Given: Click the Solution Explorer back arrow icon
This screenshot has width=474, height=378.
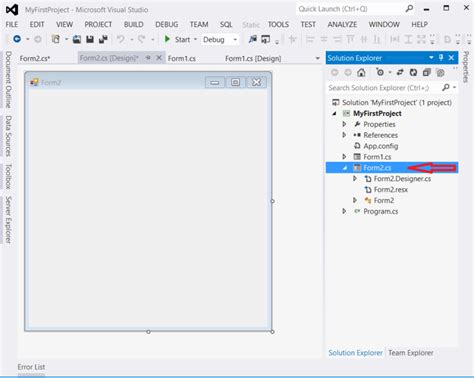Looking at the screenshot, I should (x=335, y=72).
